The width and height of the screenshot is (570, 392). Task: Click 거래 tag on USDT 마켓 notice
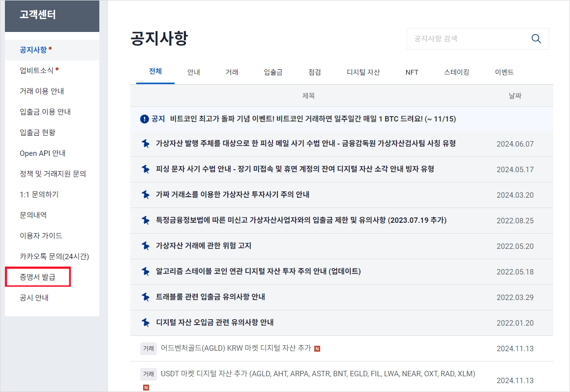[x=149, y=374]
